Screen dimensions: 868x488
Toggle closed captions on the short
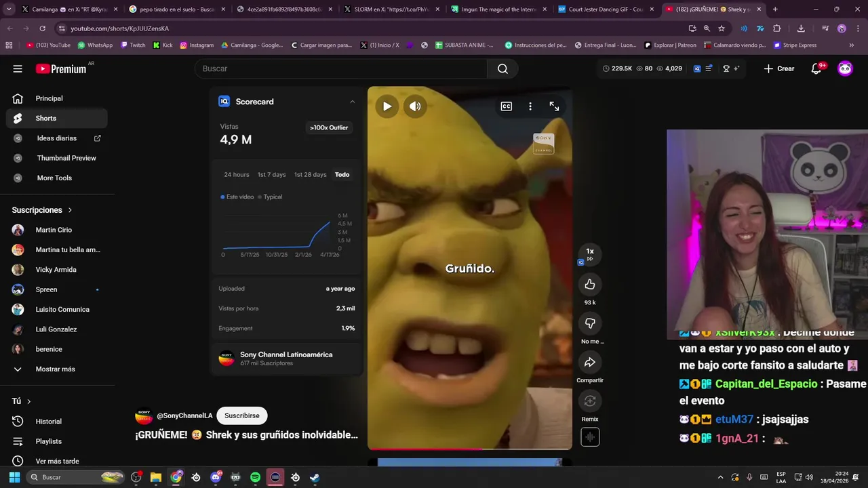[x=507, y=106]
